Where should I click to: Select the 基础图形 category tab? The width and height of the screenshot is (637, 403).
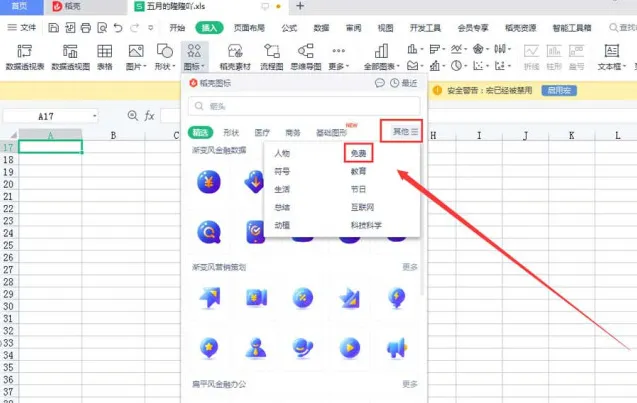click(x=332, y=132)
